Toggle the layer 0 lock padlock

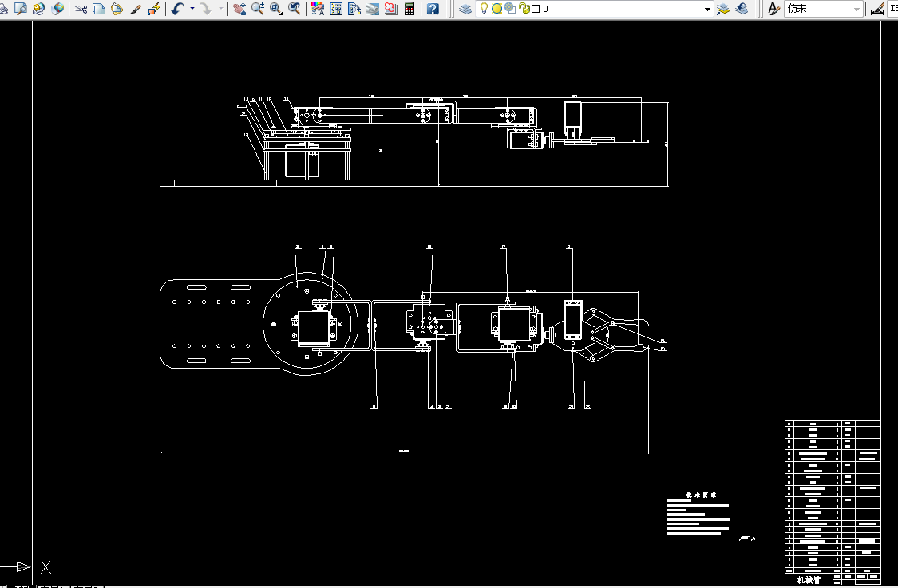pyautogui.click(x=524, y=8)
